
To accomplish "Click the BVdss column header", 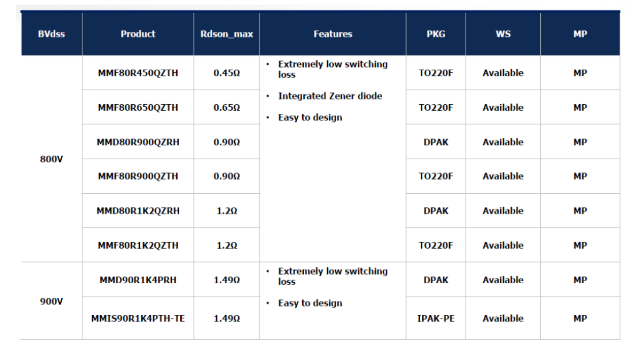I will click(51, 34).
